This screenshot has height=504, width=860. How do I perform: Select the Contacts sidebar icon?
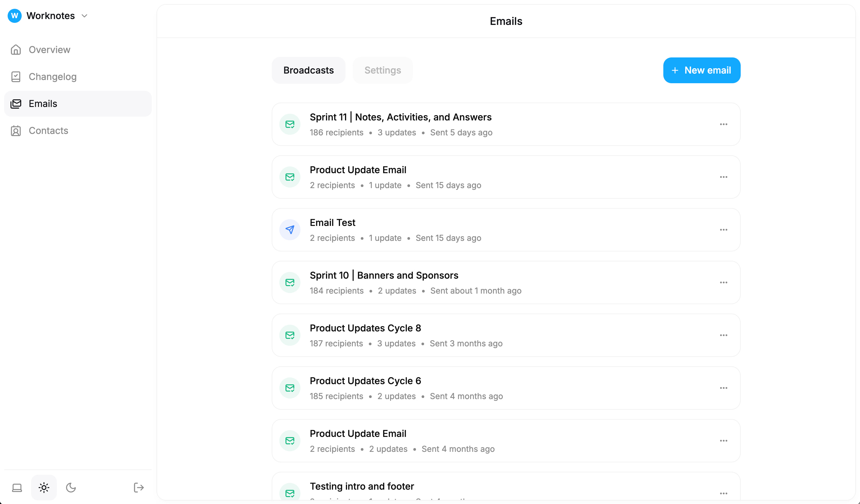[16, 130]
